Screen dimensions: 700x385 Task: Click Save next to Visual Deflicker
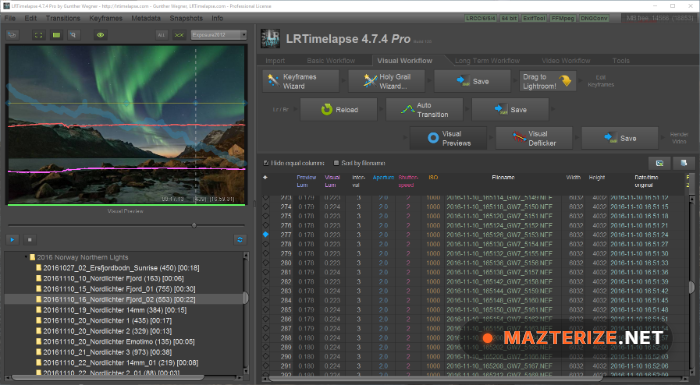[x=620, y=138]
